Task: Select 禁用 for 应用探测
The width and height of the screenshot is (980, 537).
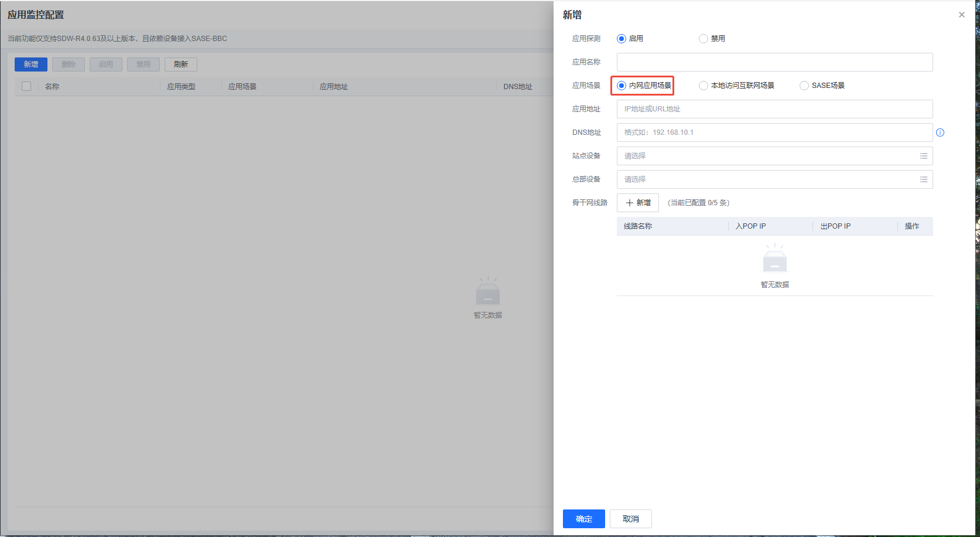Action: coord(704,39)
